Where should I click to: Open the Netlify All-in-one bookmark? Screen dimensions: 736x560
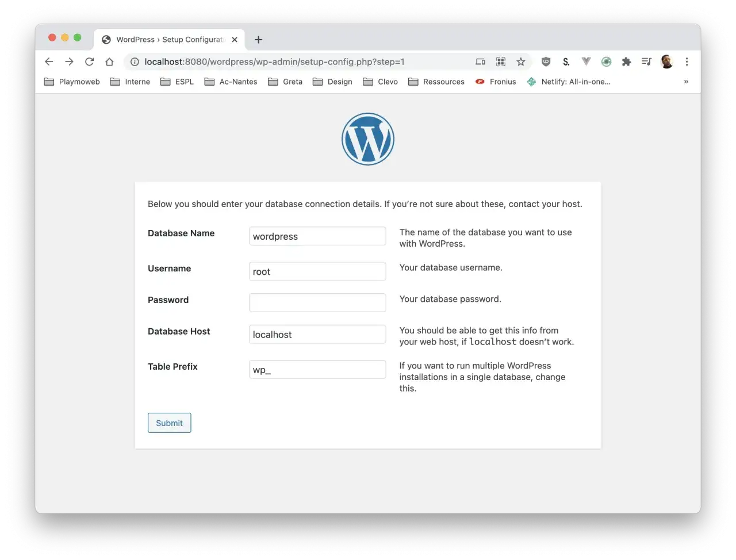click(569, 82)
